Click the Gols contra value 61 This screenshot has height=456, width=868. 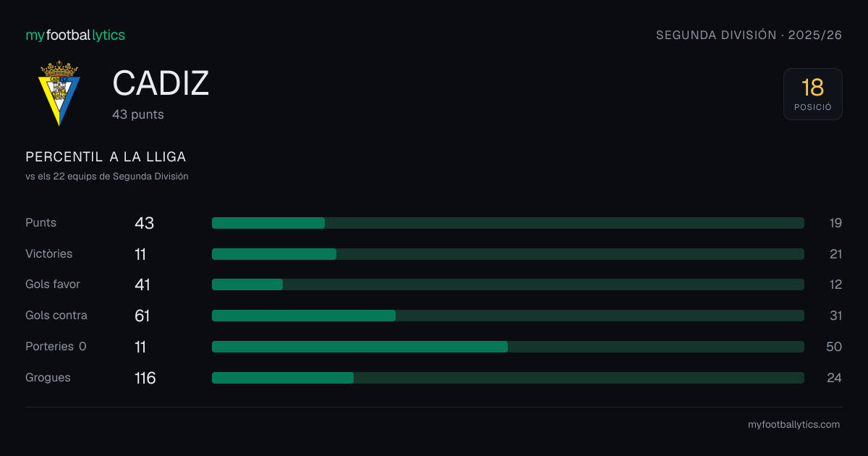coord(142,316)
